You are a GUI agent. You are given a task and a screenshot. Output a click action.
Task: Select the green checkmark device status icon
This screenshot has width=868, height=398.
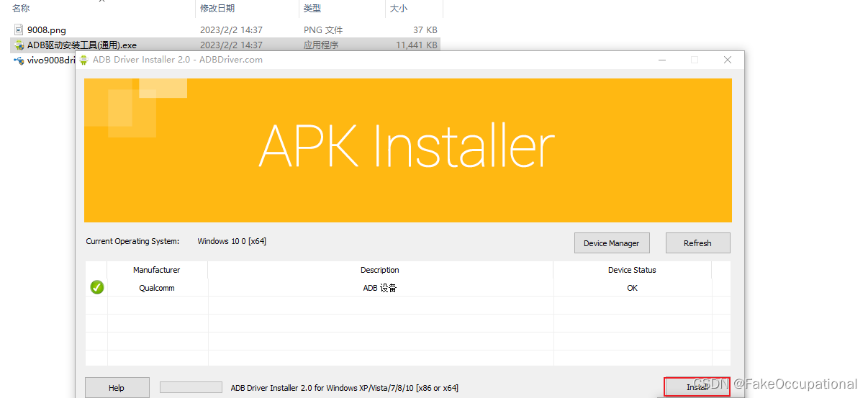click(x=97, y=287)
